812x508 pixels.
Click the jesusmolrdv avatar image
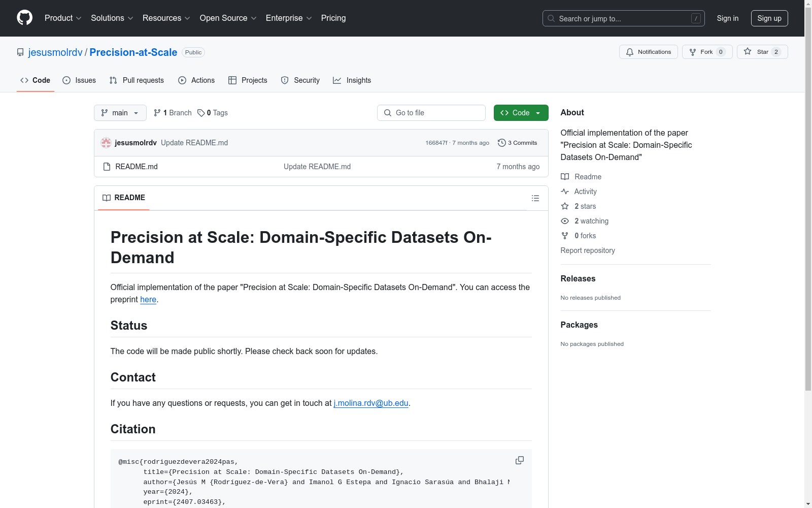click(x=106, y=143)
